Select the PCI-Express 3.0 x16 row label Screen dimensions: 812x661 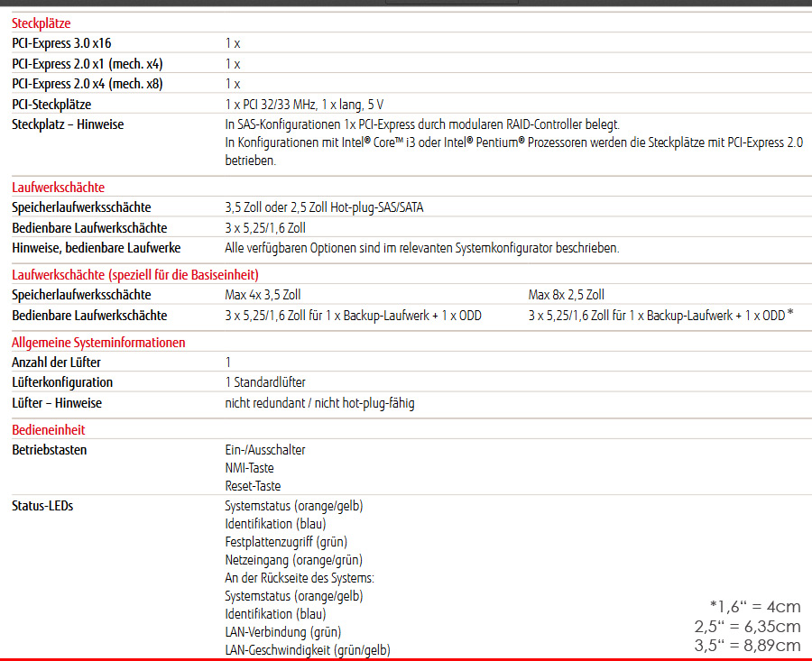[x=61, y=43]
